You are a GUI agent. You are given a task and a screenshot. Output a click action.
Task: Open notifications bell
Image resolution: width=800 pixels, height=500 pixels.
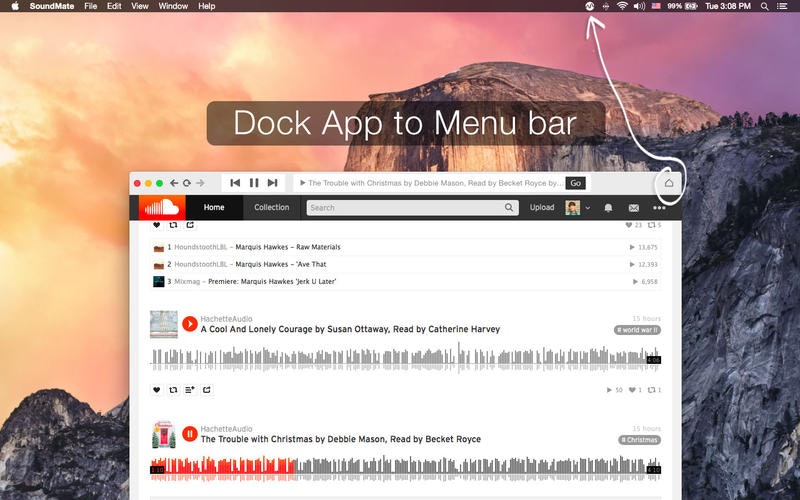pos(608,208)
